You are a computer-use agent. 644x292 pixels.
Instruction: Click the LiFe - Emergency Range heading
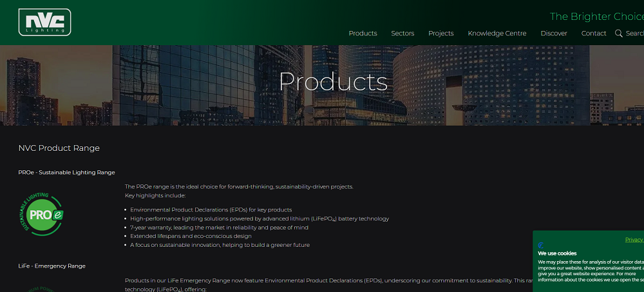pyautogui.click(x=52, y=266)
